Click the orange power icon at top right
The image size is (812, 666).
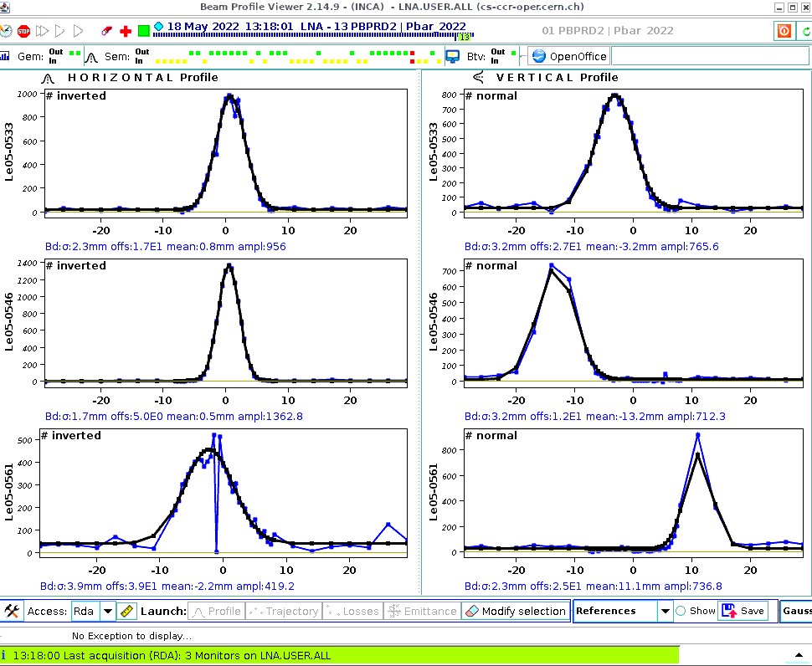pos(784,31)
